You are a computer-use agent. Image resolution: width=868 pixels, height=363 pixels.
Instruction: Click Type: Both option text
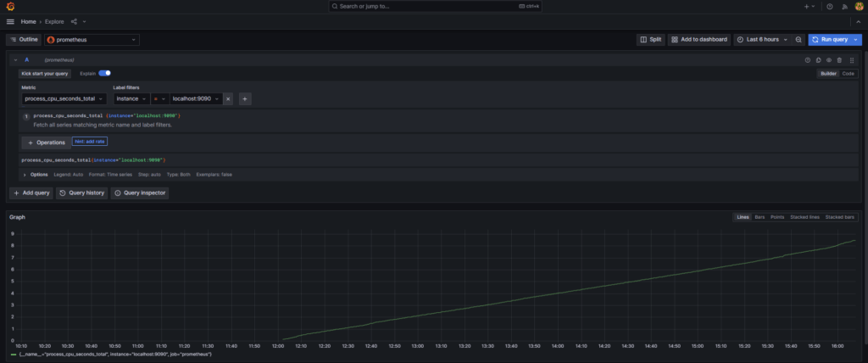point(179,174)
